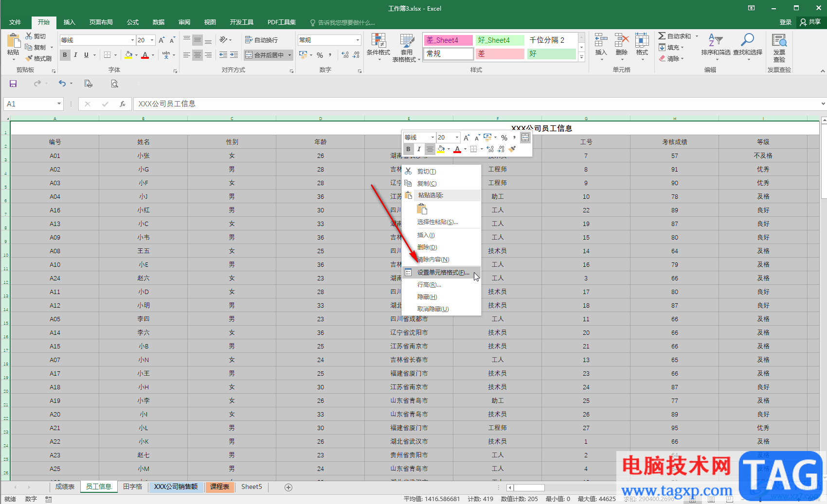This screenshot has width=827, height=504.
Task: Choose Paste Special (选择性粘贴) in context menu
Action: pos(442,222)
